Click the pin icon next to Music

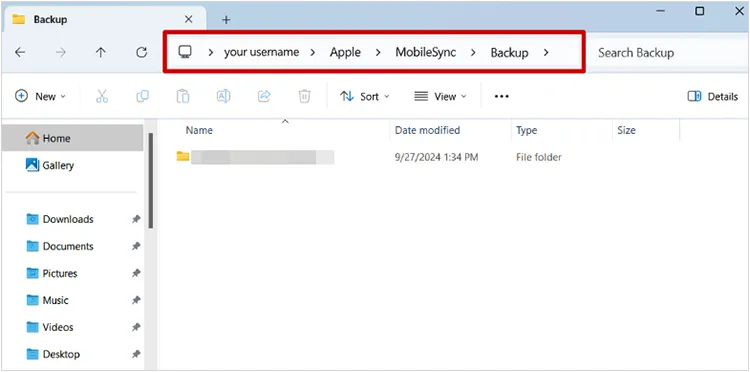pos(136,300)
